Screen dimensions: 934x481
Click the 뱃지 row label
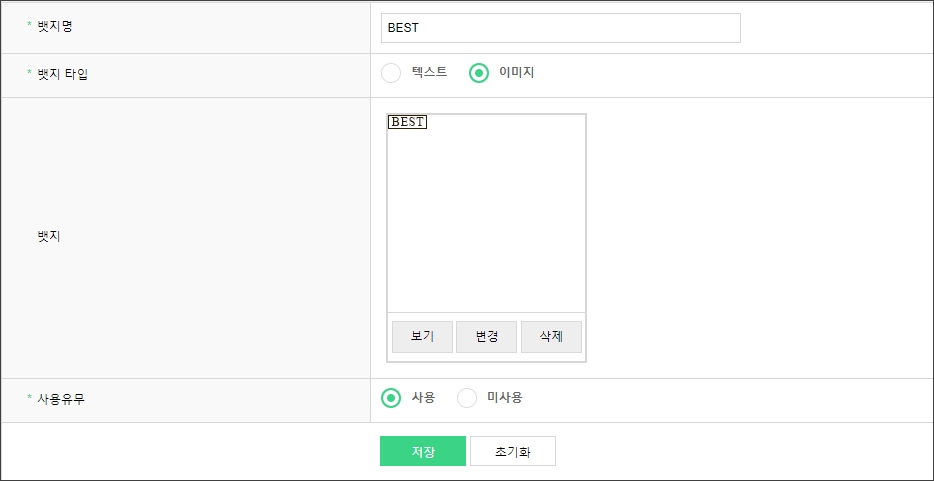coord(49,237)
